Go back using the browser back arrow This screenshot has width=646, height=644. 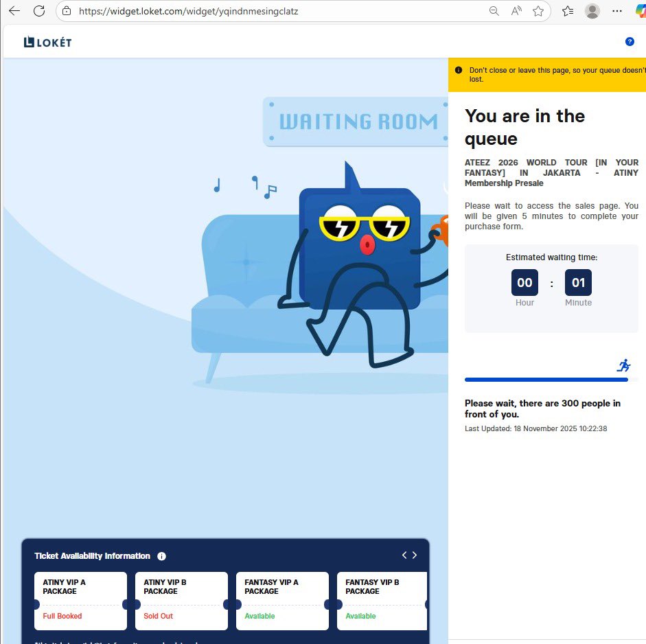[x=14, y=11]
